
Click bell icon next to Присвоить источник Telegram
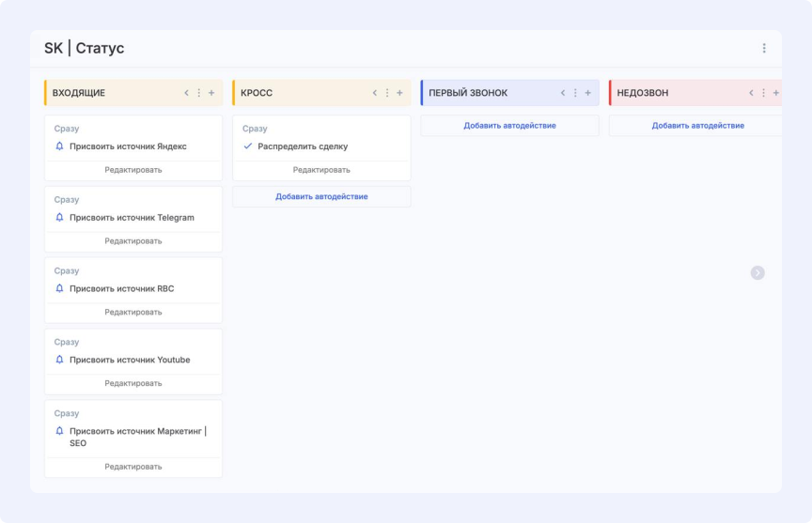(60, 218)
